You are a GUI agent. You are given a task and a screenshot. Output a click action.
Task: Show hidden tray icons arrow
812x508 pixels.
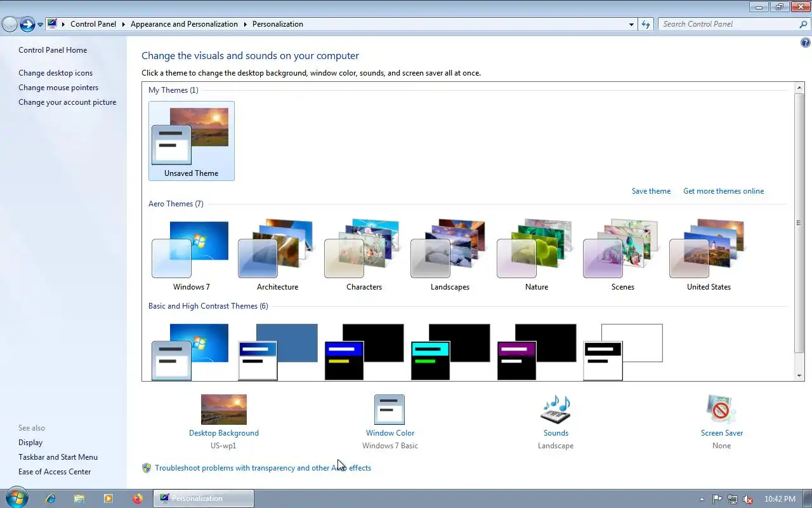(x=702, y=499)
